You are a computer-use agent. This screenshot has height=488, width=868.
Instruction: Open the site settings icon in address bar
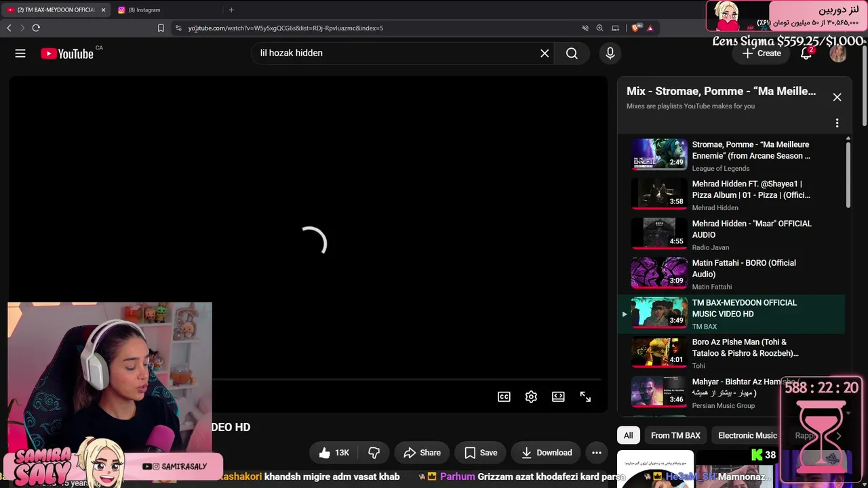coord(178,28)
